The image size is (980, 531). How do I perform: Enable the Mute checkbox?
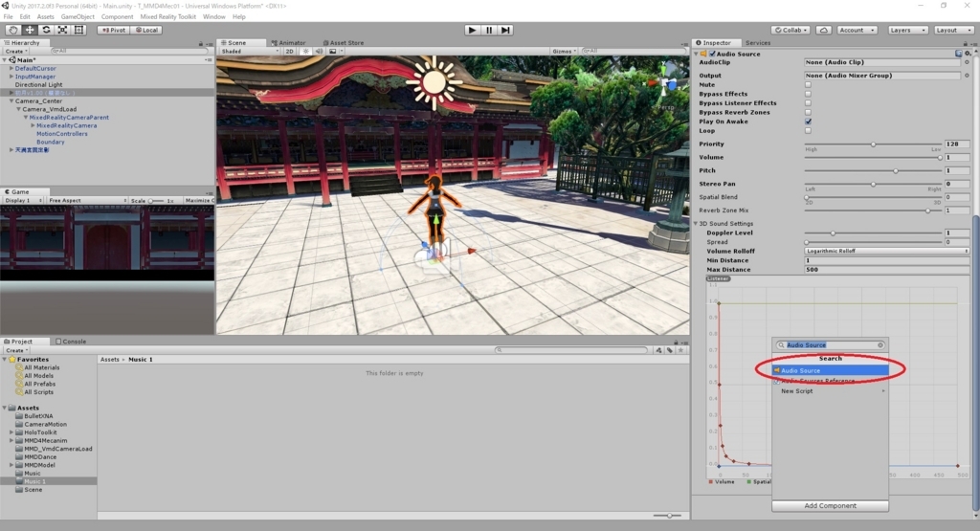808,84
